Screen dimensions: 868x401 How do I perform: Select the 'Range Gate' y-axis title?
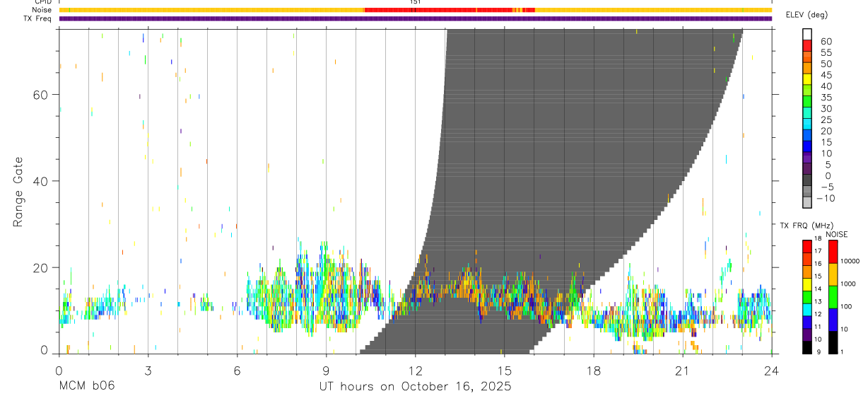click(x=18, y=193)
